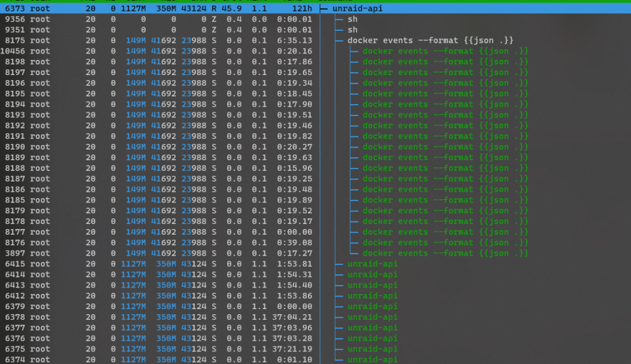Click the 0:19.25 time of PID 8187
The image size is (631, 364).
[294, 179]
